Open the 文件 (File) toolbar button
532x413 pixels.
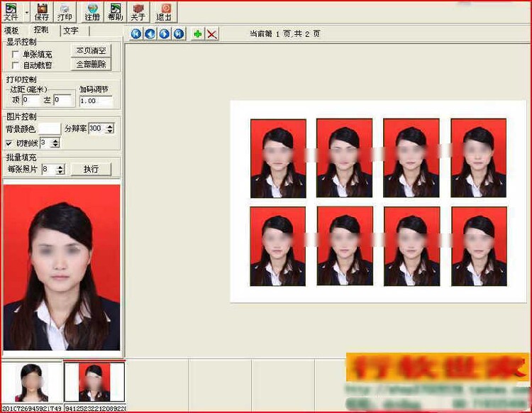(x=11, y=12)
